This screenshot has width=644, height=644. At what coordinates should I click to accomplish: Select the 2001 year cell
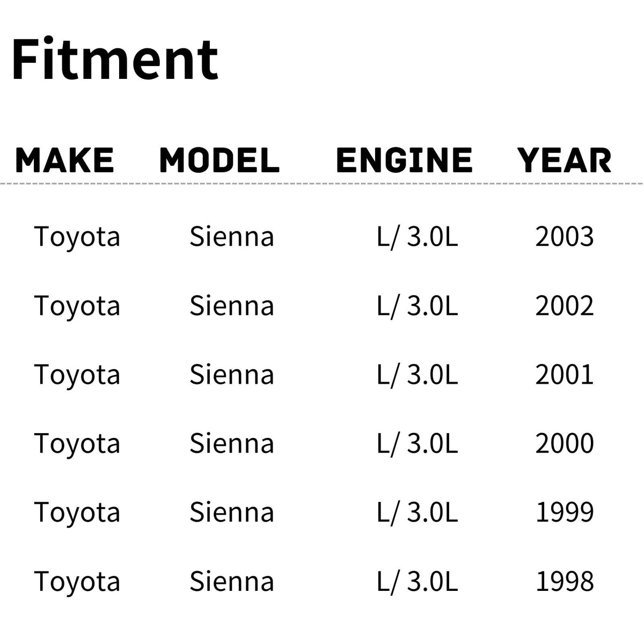pos(565,375)
